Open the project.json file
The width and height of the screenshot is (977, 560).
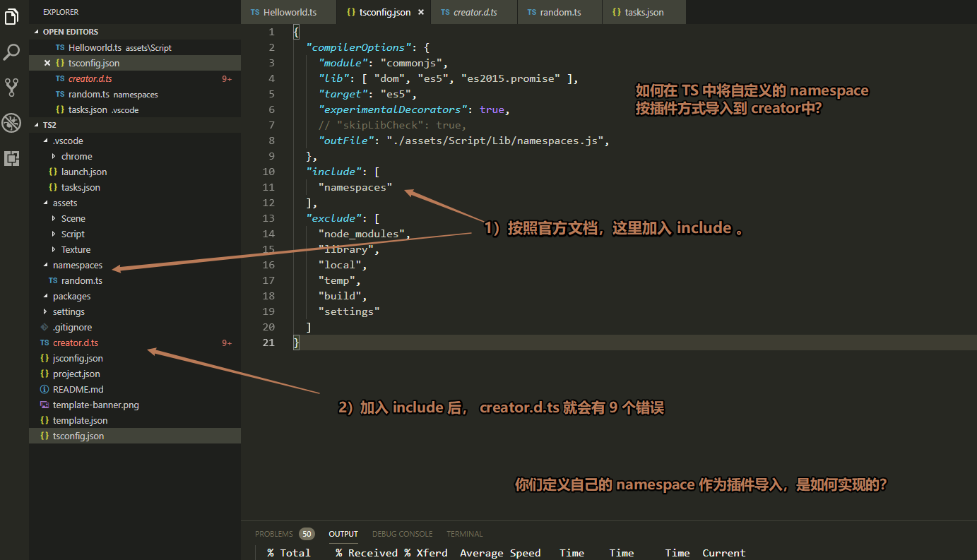(x=135, y=374)
